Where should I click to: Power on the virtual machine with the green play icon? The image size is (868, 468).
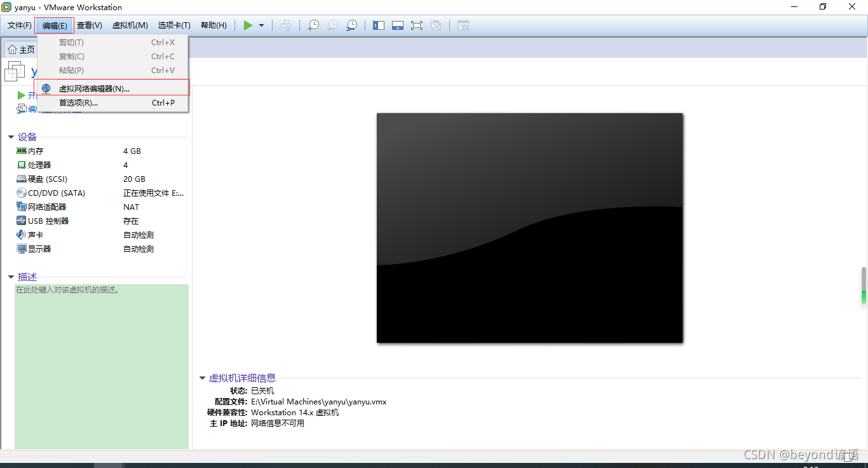pos(248,25)
